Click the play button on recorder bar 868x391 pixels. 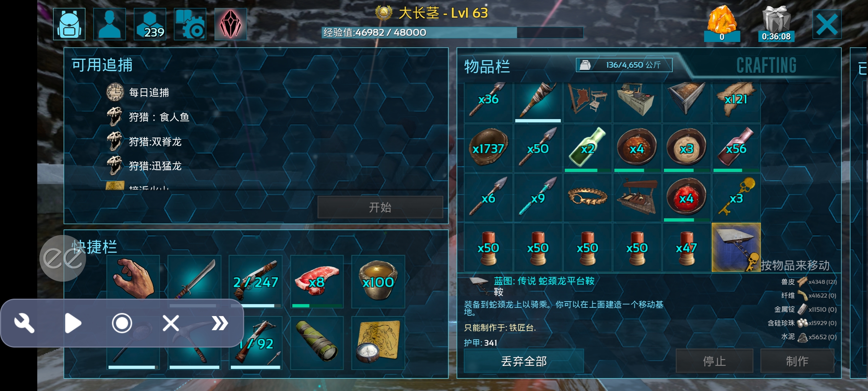point(73,323)
